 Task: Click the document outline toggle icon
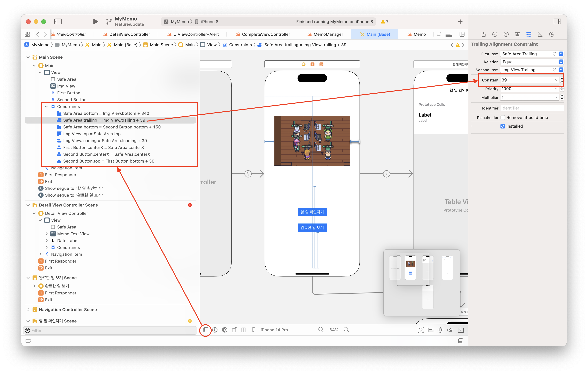(x=206, y=330)
